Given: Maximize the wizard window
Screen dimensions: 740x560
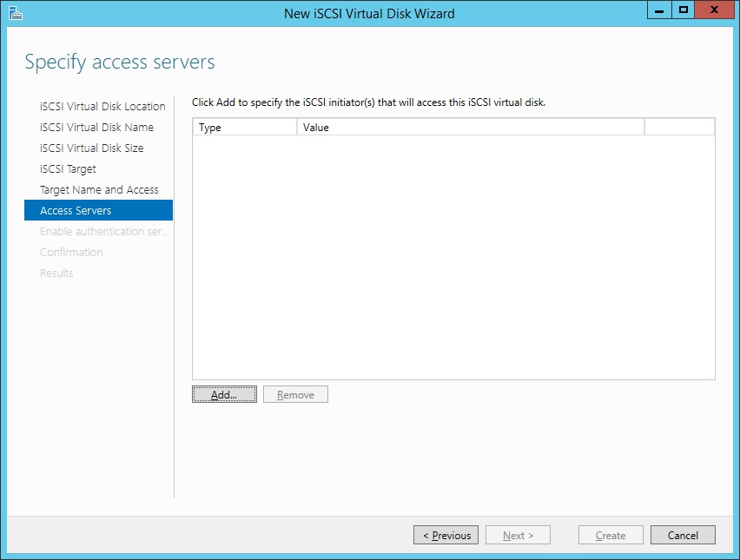Looking at the screenshot, I should click(684, 10).
